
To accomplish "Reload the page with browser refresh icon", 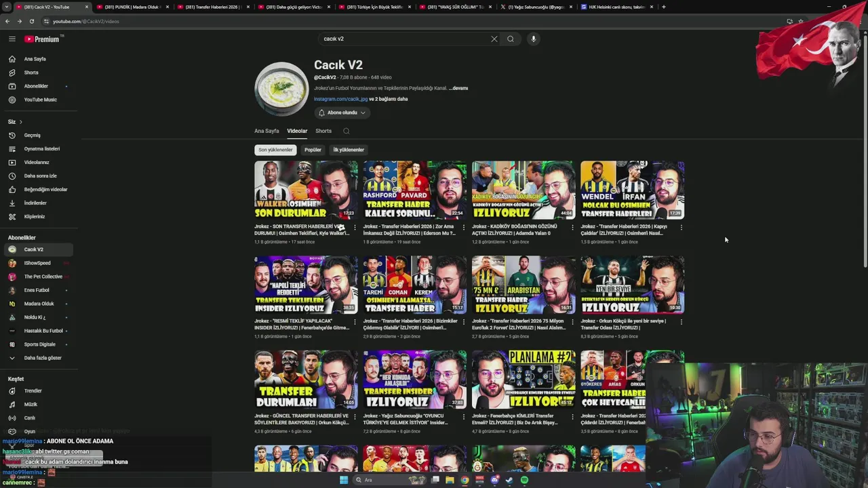I will [x=31, y=21].
